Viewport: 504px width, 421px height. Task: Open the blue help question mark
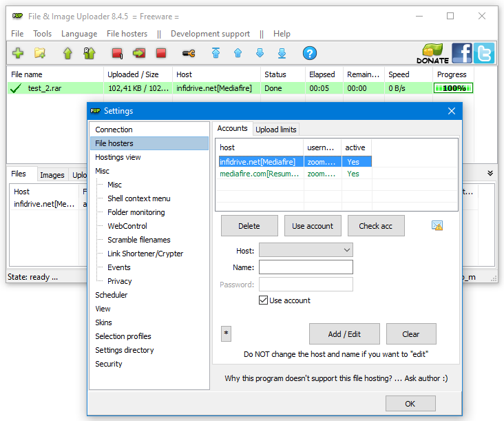(x=310, y=53)
